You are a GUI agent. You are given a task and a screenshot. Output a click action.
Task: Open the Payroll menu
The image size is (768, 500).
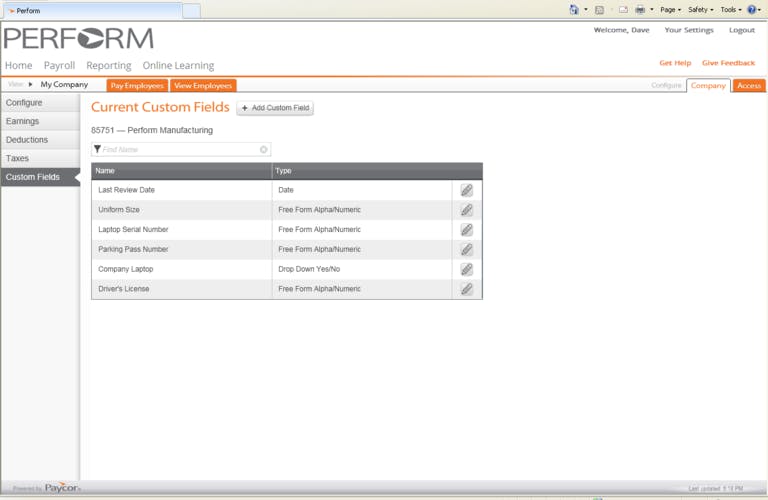pos(59,65)
